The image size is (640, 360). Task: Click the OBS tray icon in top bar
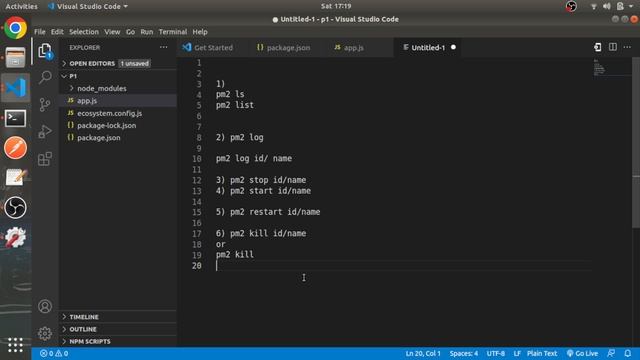coord(571,6)
